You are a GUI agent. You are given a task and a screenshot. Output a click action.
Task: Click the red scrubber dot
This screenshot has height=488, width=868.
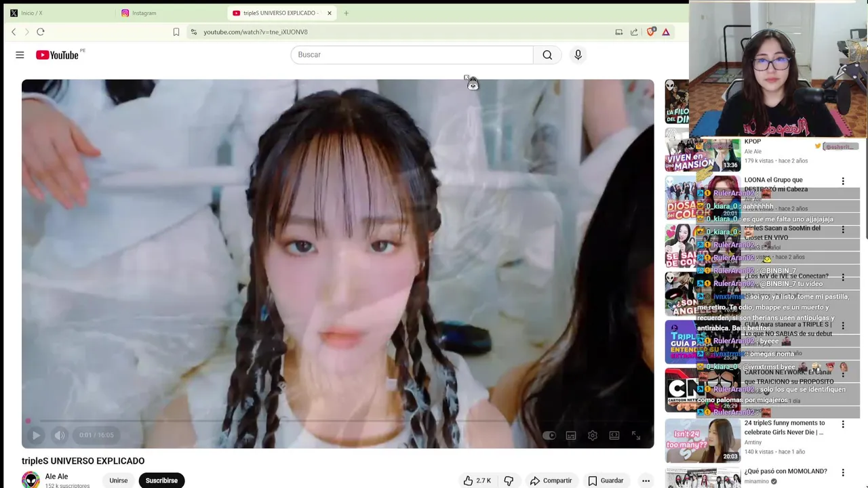pos(28,421)
